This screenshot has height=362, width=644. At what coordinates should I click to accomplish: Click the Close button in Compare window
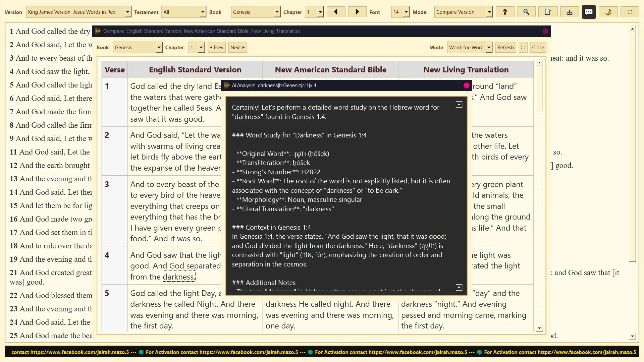pyautogui.click(x=538, y=48)
